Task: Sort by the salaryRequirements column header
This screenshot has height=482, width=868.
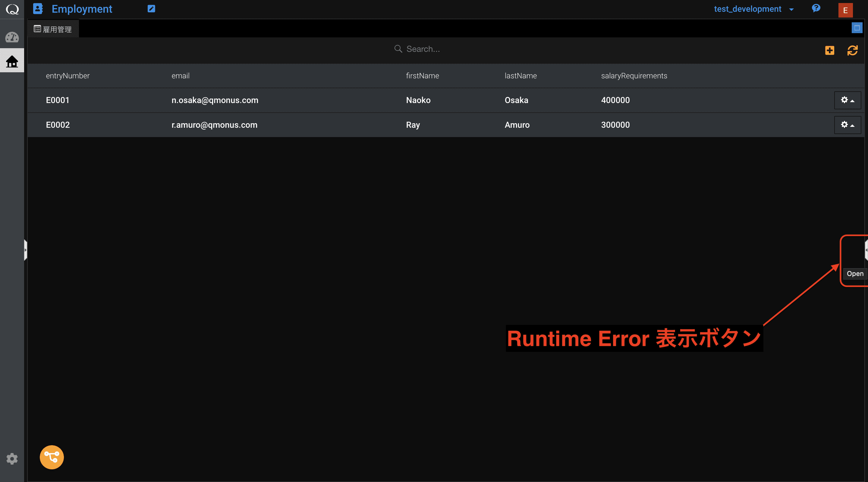Action: pyautogui.click(x=634, y=76)
